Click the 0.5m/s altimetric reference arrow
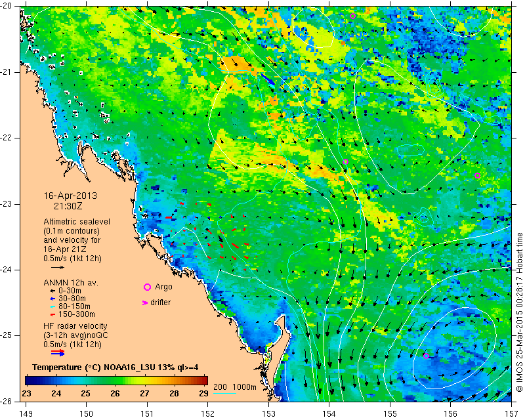Screen dimensions: 525x420 [58, 267]
